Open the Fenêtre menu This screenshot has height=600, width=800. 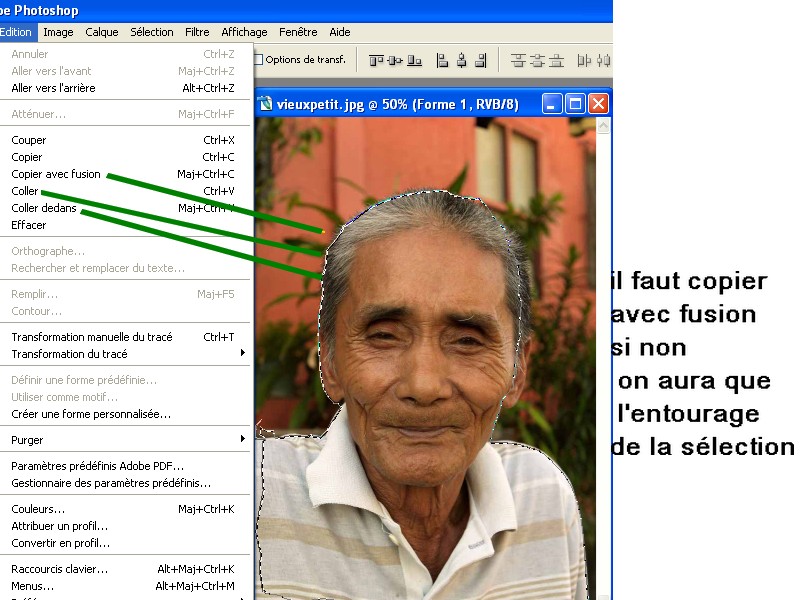298,32
